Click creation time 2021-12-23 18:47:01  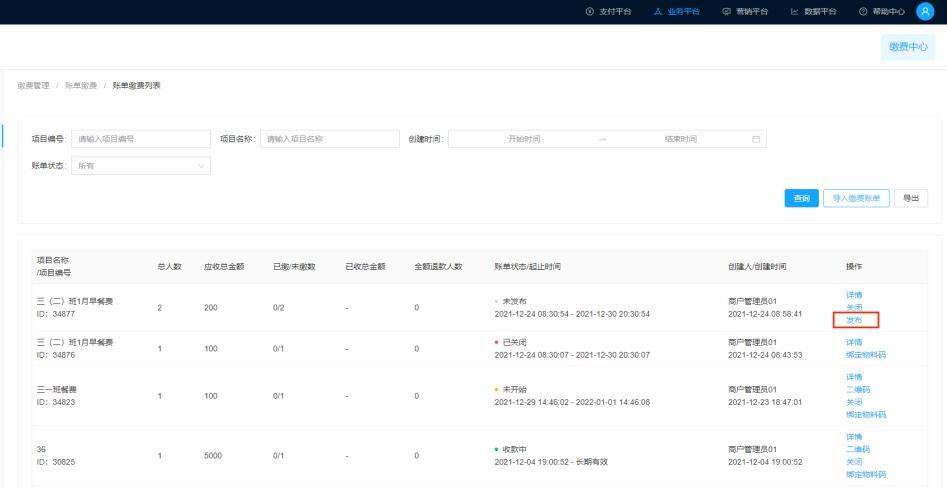tap(765, 402)
